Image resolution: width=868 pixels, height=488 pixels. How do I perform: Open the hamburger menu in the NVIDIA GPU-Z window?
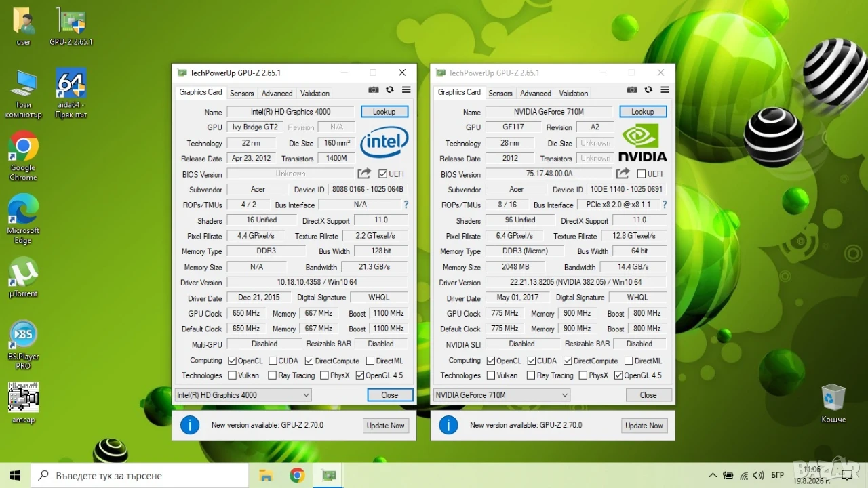click(x=665, y=90)
